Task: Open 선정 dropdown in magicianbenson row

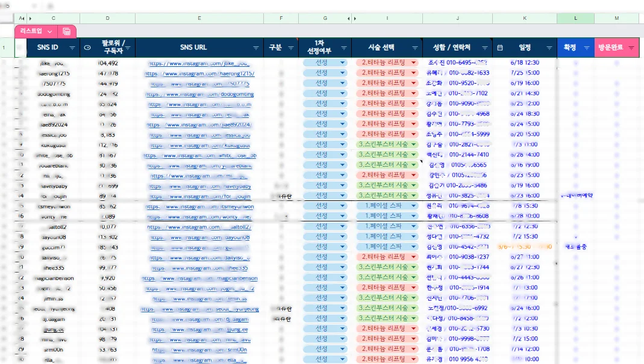Action: [x=342, y=278]
